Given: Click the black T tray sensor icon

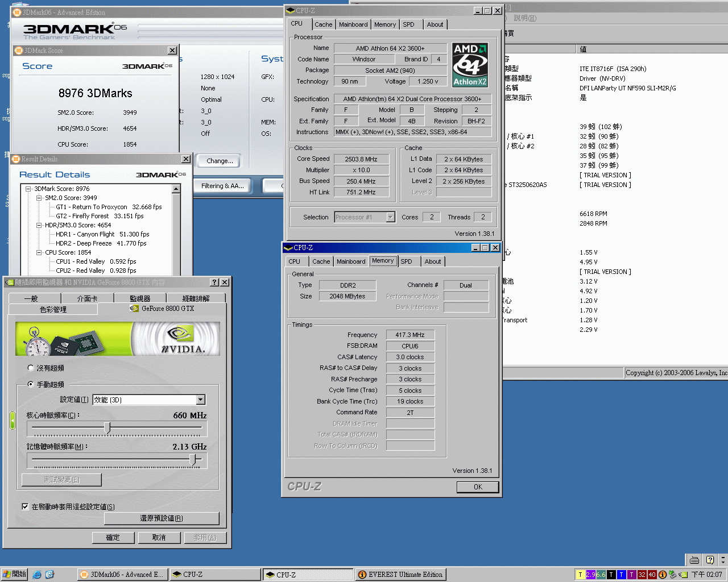Looking at the screenshot, I should (x=611, y=575).
